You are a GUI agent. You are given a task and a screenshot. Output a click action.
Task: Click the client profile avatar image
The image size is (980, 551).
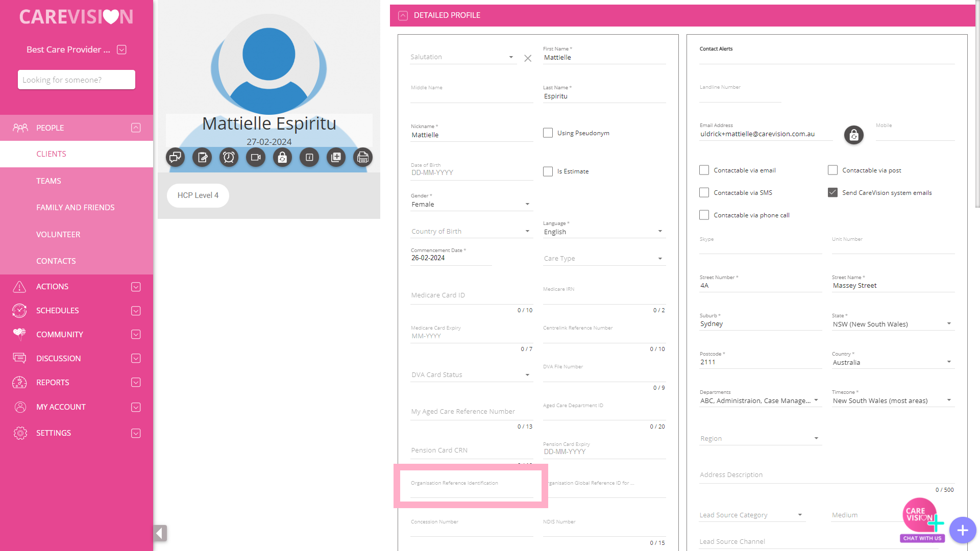[x=269, y=64]
